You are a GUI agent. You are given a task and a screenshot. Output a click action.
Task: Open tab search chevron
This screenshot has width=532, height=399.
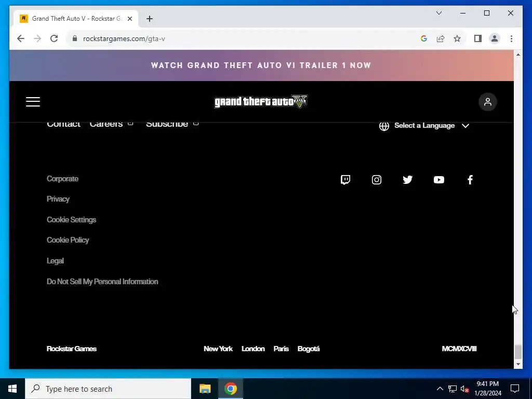point(438,13)
